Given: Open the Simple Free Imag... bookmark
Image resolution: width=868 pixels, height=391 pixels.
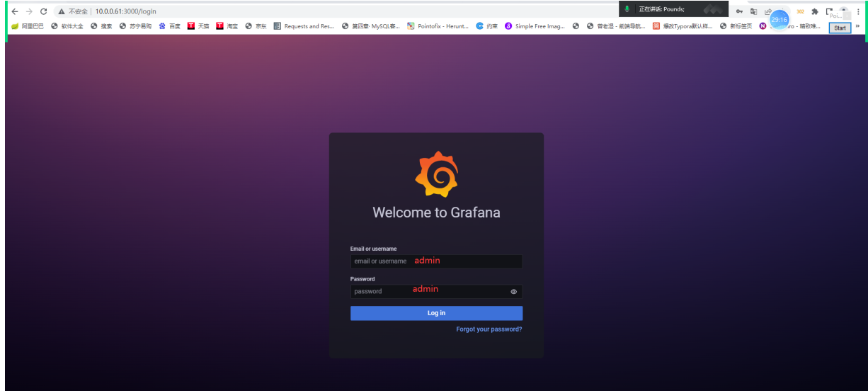Looking at the screenshot, I should [535, 26].
